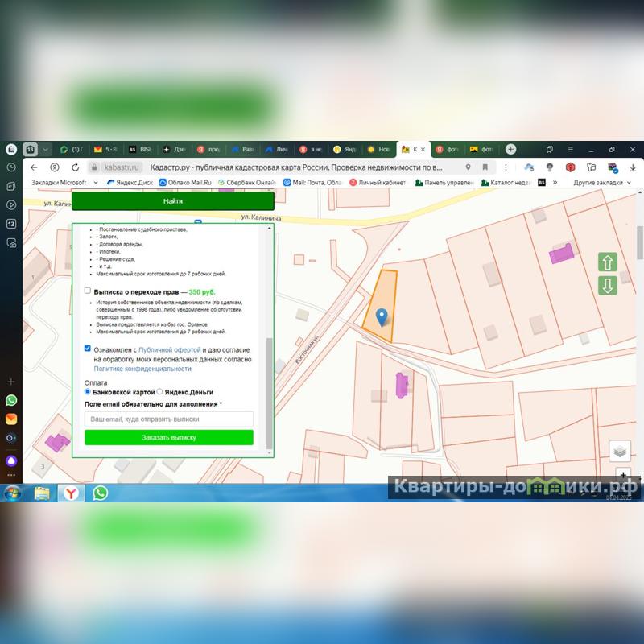Expand the 'Другие закладки' bookmarks folder

(x=601, y=183)
